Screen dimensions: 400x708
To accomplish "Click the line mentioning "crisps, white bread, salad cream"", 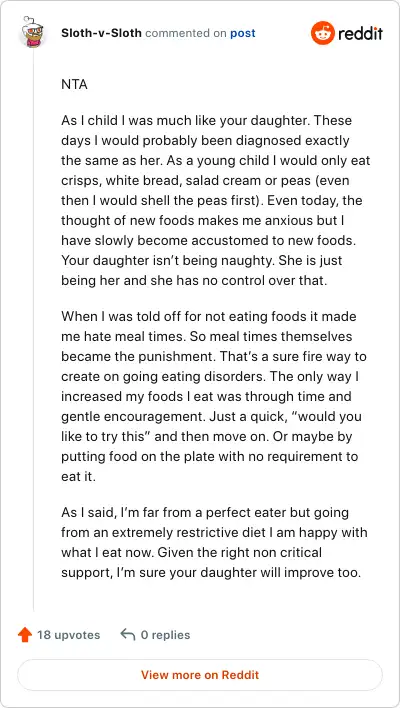I will (x=205, y=181).
